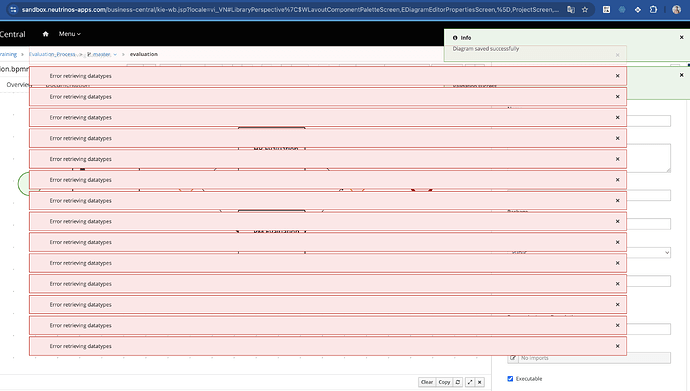690x391 pixels.
Task: Open the Training breadcrumb link
Action: pyautogui.click(x=8, y=54)
